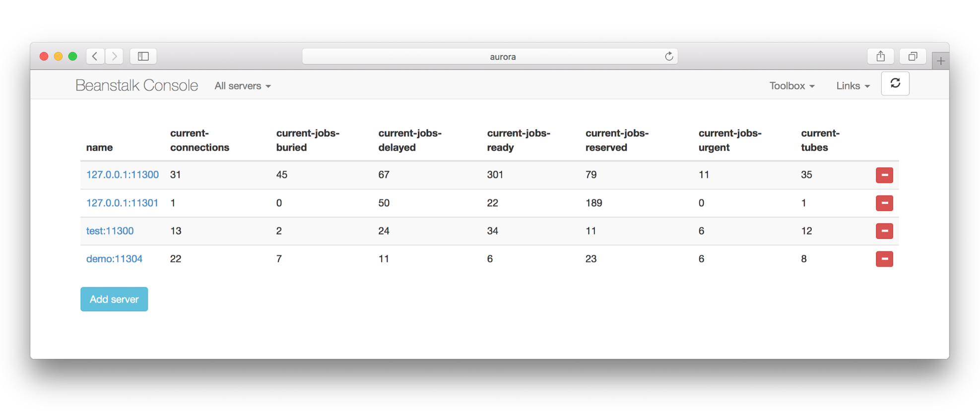Screen dimensions: 980x411
Task: Maximize the browser window with the green button
Action: click(72, 57)
